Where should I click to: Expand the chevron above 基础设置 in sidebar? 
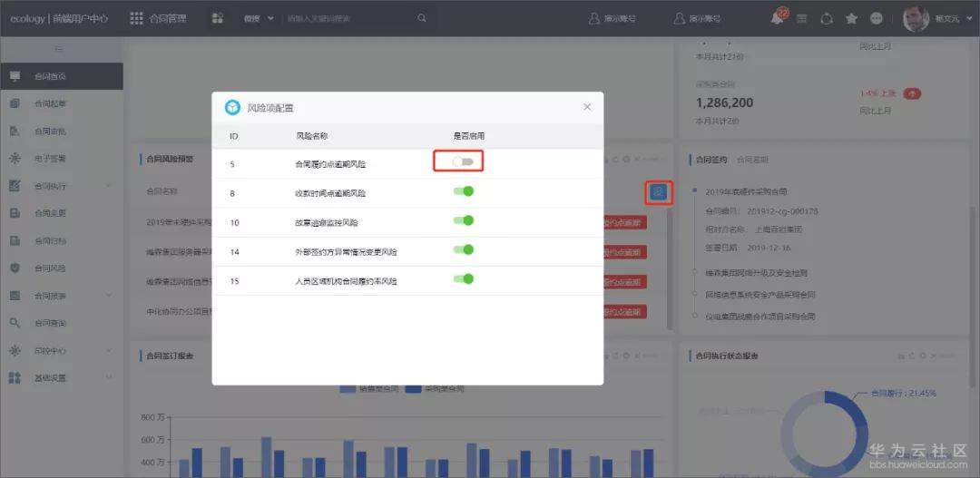click(110, 350)
